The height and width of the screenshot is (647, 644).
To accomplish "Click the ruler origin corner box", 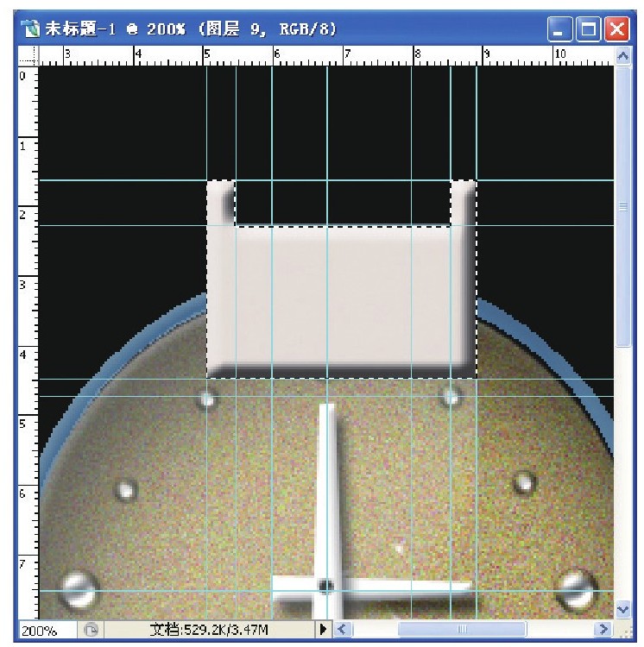I will (28, 56).
